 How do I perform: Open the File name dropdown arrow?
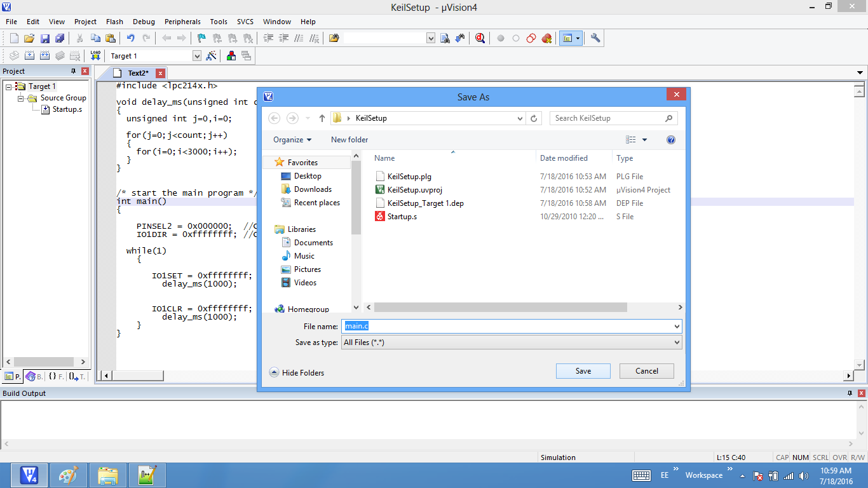[x=677, y=326]
